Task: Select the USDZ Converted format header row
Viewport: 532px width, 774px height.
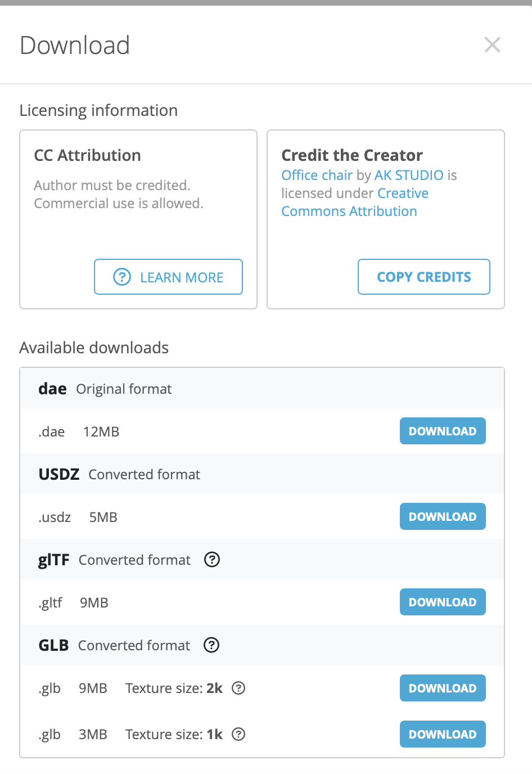Action: pos(262,474)
